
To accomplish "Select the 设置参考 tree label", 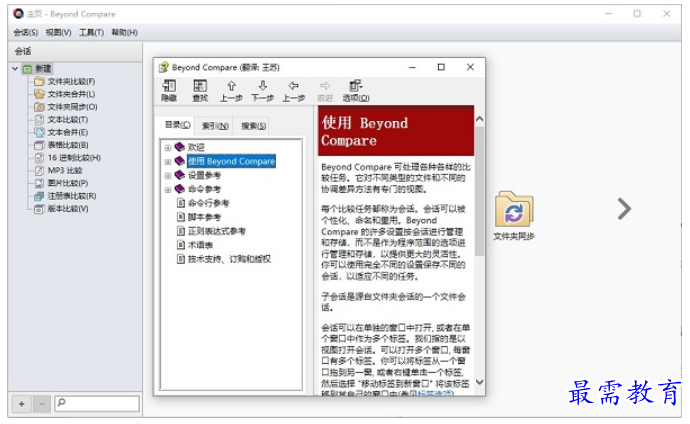I will [x=205, y=175].
